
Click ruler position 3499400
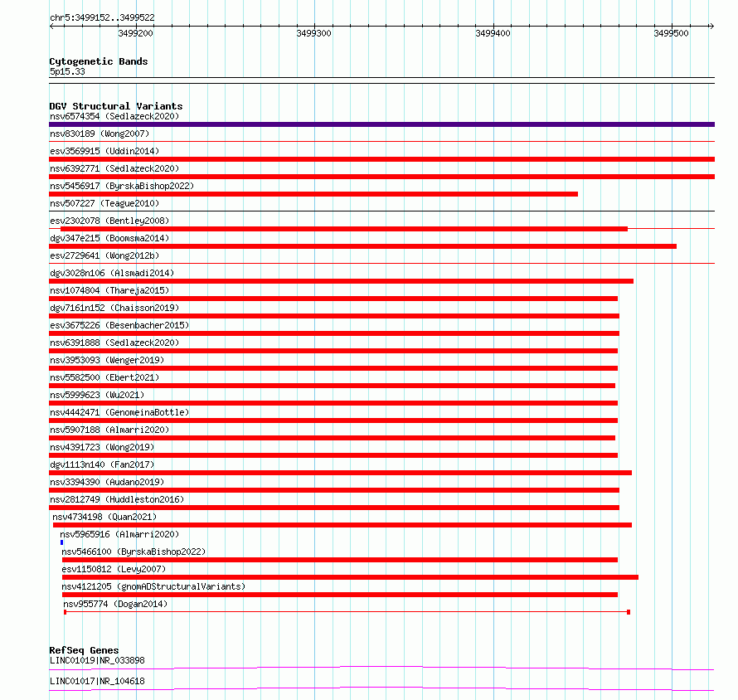tap(493, 33)
